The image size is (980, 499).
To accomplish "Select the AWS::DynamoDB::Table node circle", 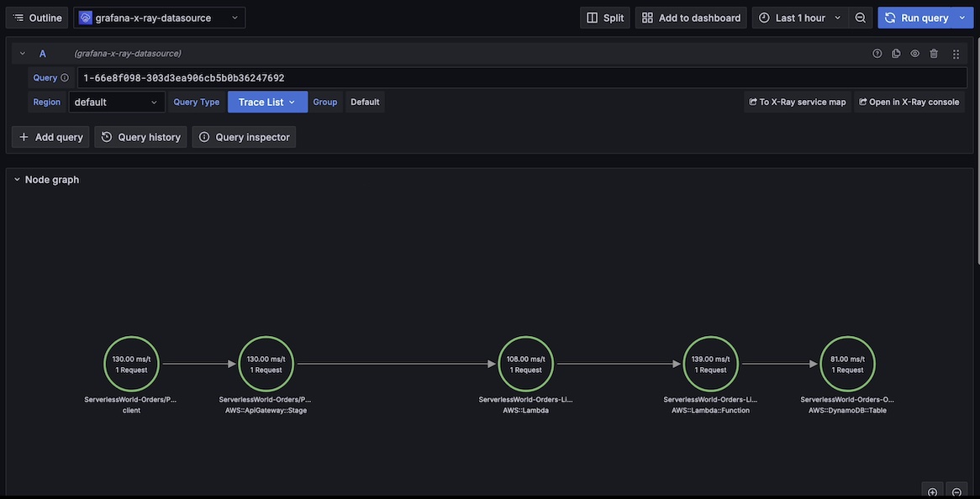I will [847, 364].
